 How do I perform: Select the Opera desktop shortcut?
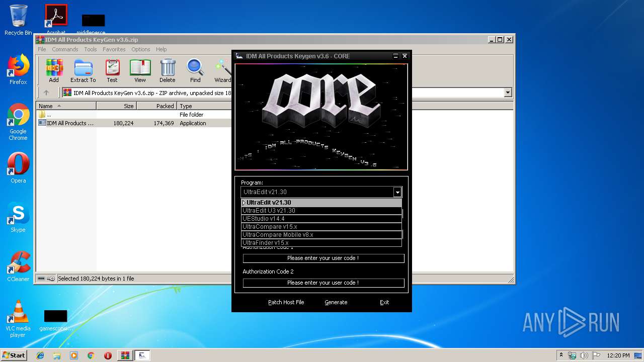[18, 168]
